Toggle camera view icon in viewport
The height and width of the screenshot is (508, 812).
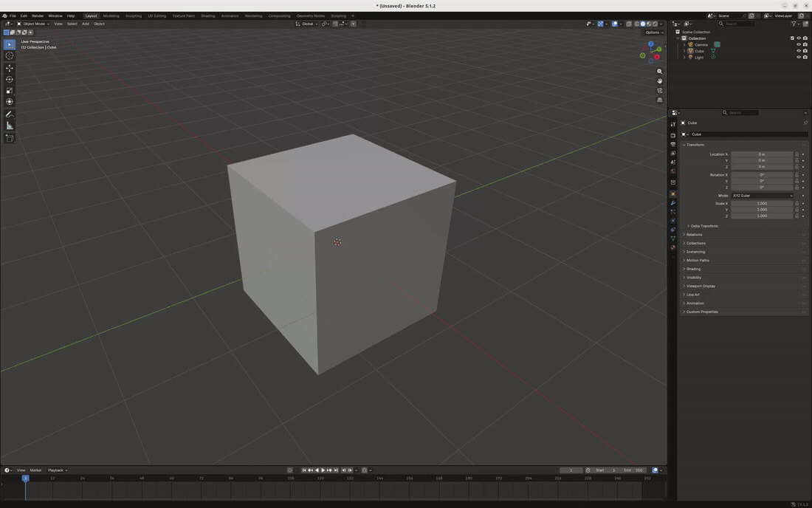[x=659, y=91]
